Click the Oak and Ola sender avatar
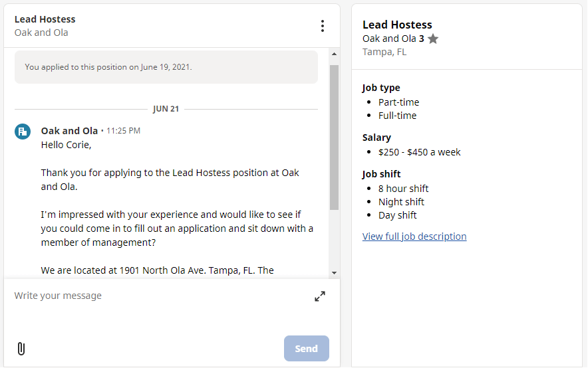The height and width of the screenshot is (372, 588). click(x=23, y=131)
